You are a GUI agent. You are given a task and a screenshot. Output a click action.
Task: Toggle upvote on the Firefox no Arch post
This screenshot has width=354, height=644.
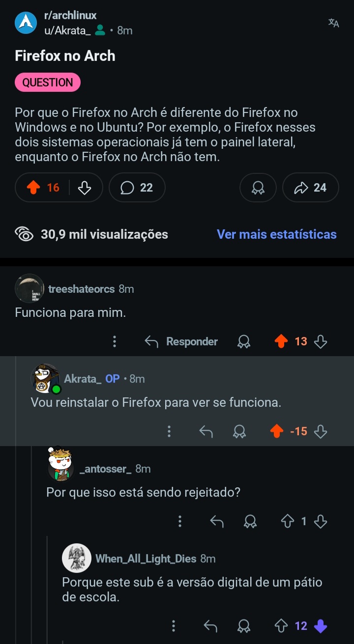click(x=34, y=188)
